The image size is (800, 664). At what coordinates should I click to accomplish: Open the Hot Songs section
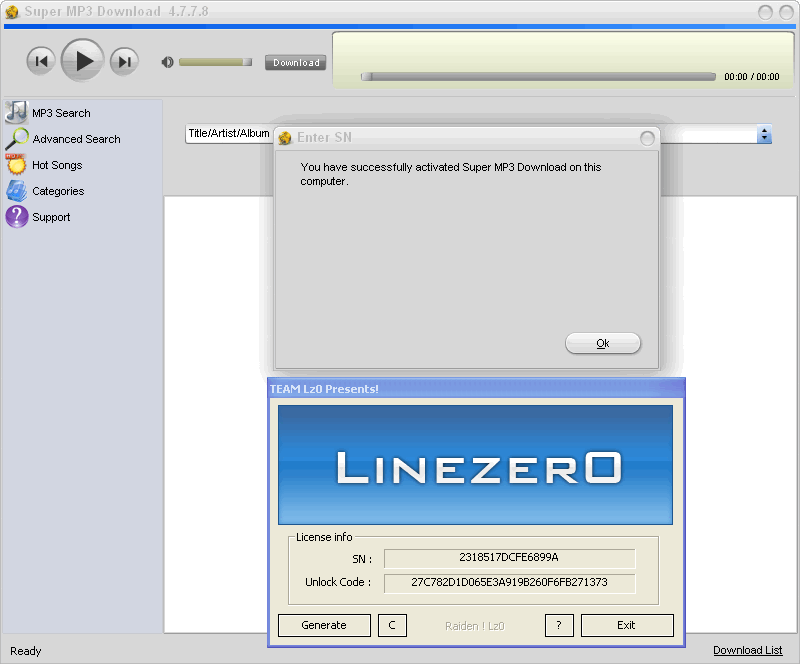click(57, 165)
